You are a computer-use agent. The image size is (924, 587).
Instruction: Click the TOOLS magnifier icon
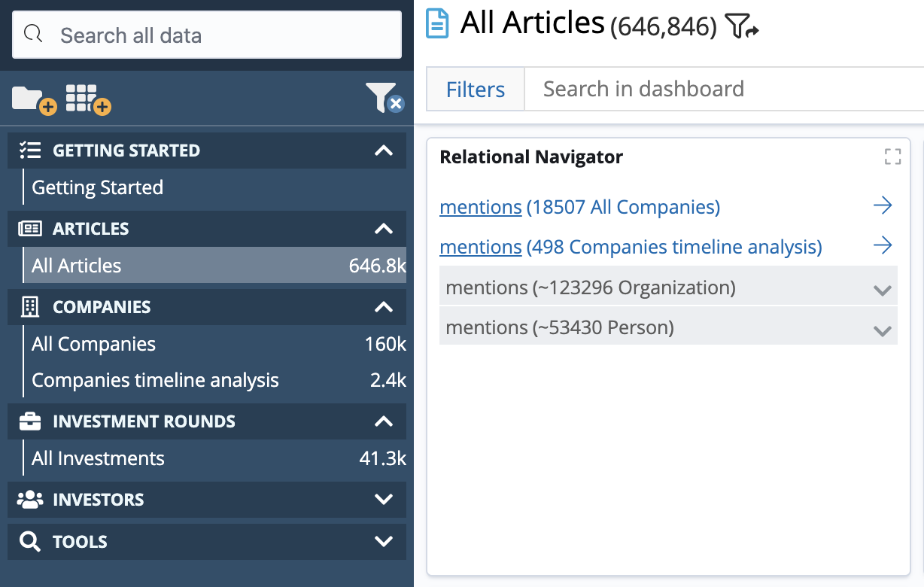tap(29, 542)
